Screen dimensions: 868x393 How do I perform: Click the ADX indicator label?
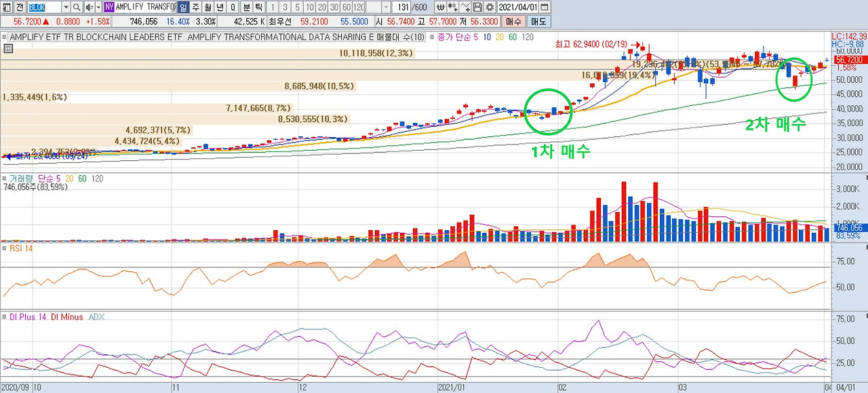click(x=97, y=317)
